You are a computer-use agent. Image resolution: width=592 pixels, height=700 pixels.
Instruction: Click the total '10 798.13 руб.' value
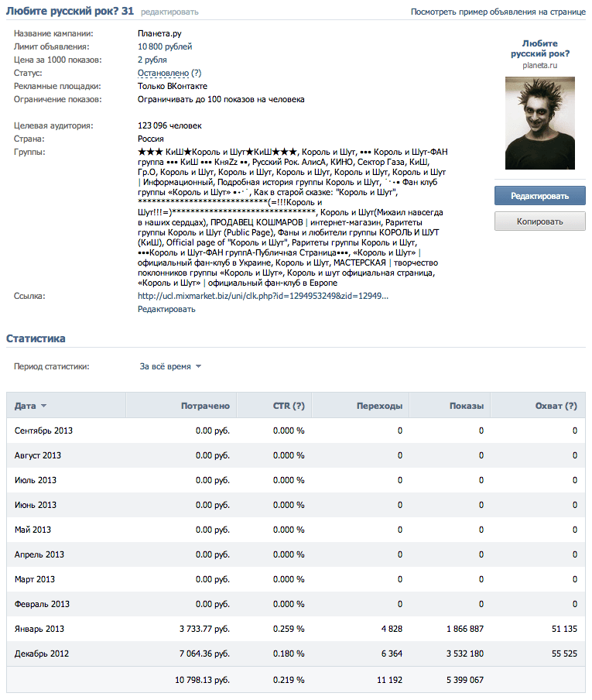[x=202, y=680]
